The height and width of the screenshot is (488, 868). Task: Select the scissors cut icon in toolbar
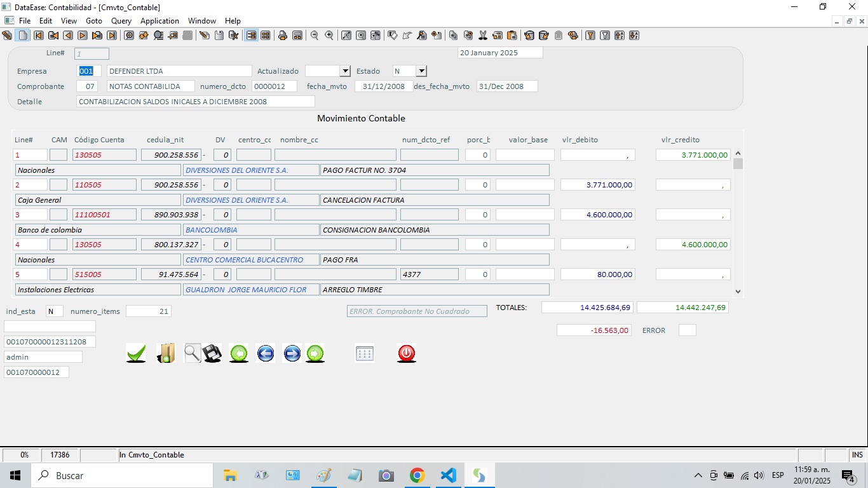click(x=483, y=36)
